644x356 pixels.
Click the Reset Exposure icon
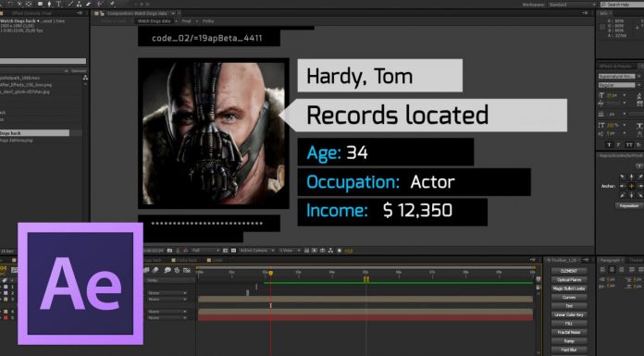340,251
